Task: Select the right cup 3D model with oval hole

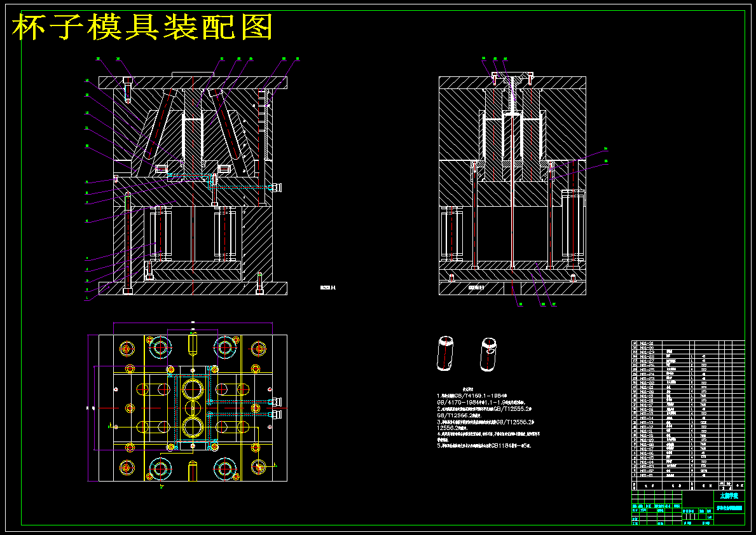Action: pyautogui.click(x=489, y=354)
